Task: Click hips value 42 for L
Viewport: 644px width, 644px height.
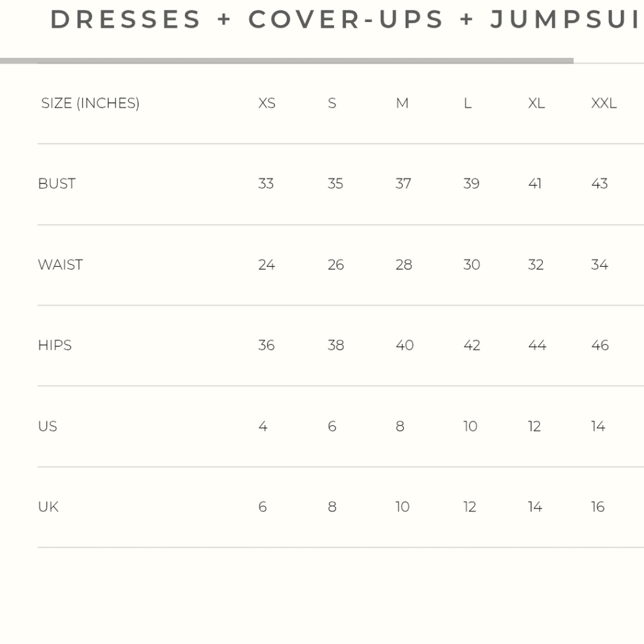Action: pos(471,345)
